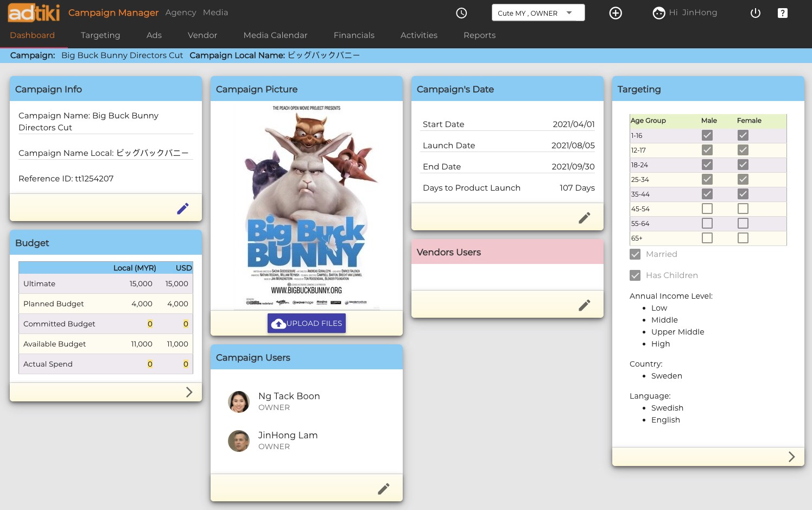Viewport: 812px width, 510px height.
Task: Toggle the Married checkbox
Action: [635, 254]
